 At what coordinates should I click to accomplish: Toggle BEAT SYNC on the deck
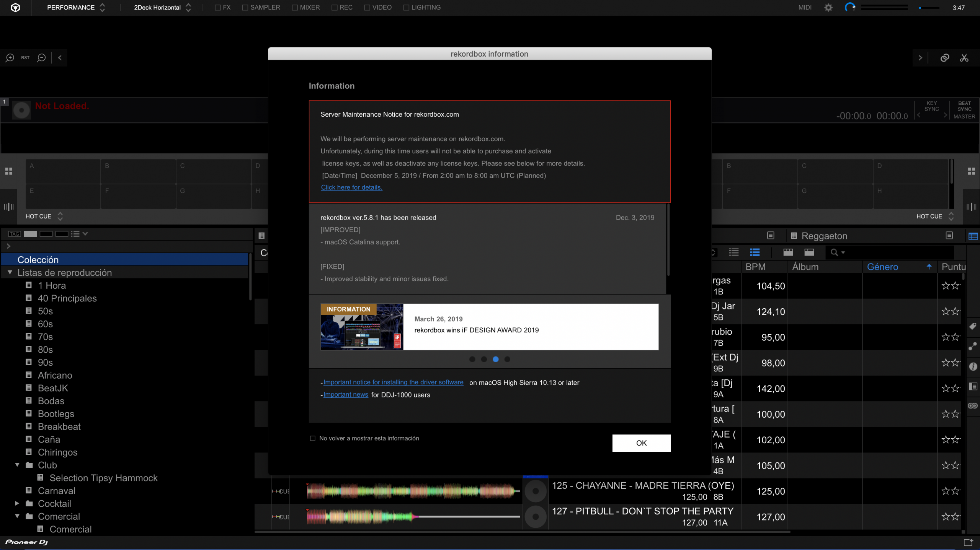[x=964, y=106]
